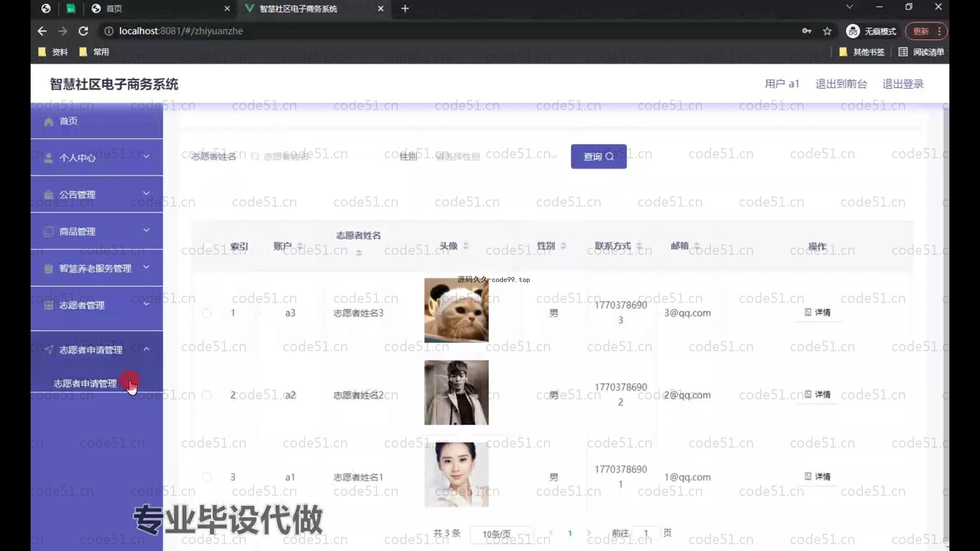Open the 志愿者申请管理 submenu item
The height and width of the screenshot is (551, 980).
(x=85, y=383)
